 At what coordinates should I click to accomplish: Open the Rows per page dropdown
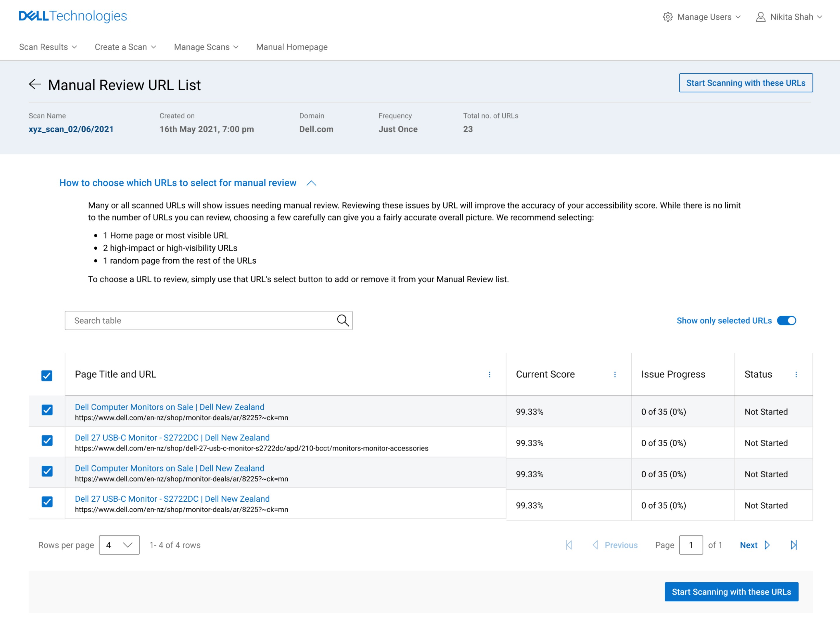point(119,545)
